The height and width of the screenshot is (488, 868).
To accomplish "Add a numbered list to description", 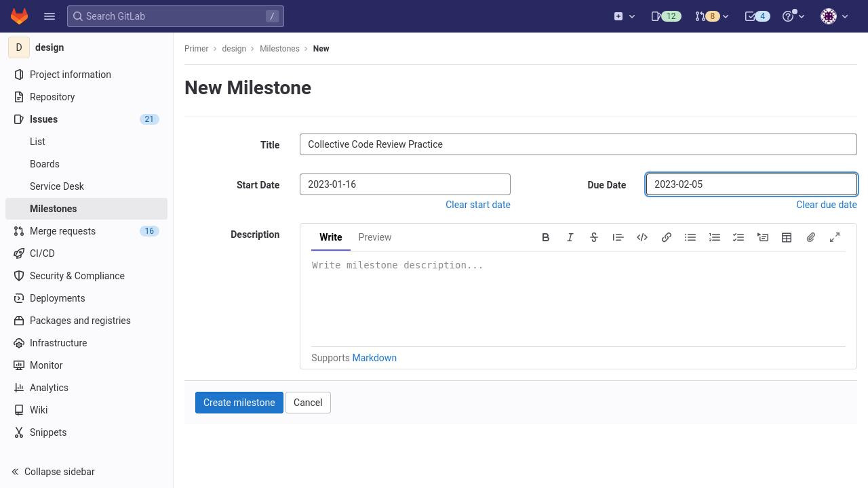I will tap(715, 237).
